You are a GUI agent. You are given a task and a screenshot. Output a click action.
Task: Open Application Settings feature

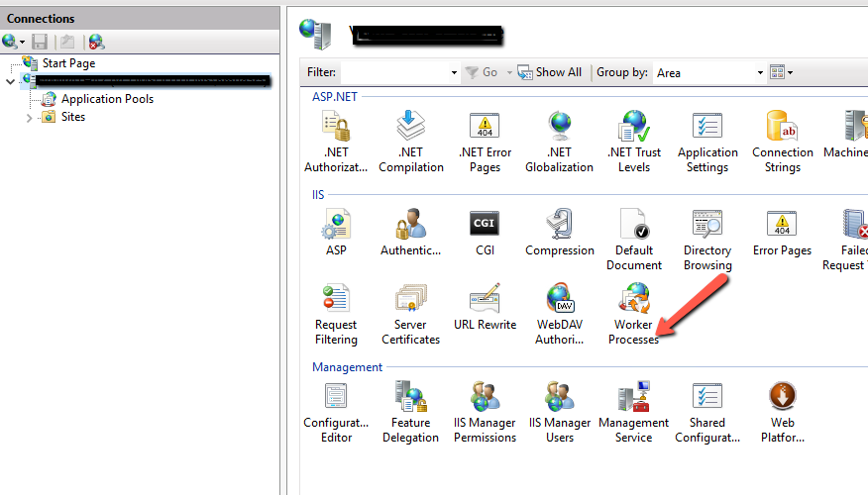tap(707, 142)
